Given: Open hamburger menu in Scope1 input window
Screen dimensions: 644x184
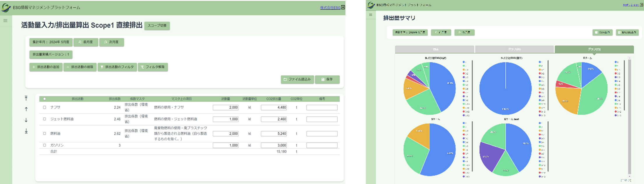Looking at the screenshot, I should pyautogui.click(x=6, y=21).
